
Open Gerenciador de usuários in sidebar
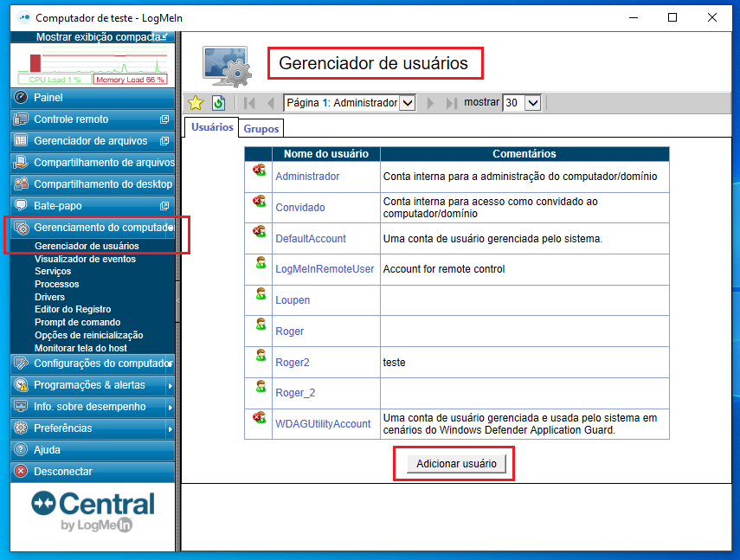tap(87, 246)
